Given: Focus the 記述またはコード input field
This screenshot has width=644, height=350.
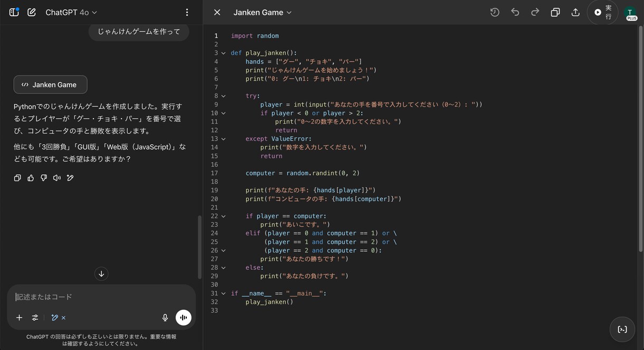Looking at the screenshot, I should tap(100, 297).
